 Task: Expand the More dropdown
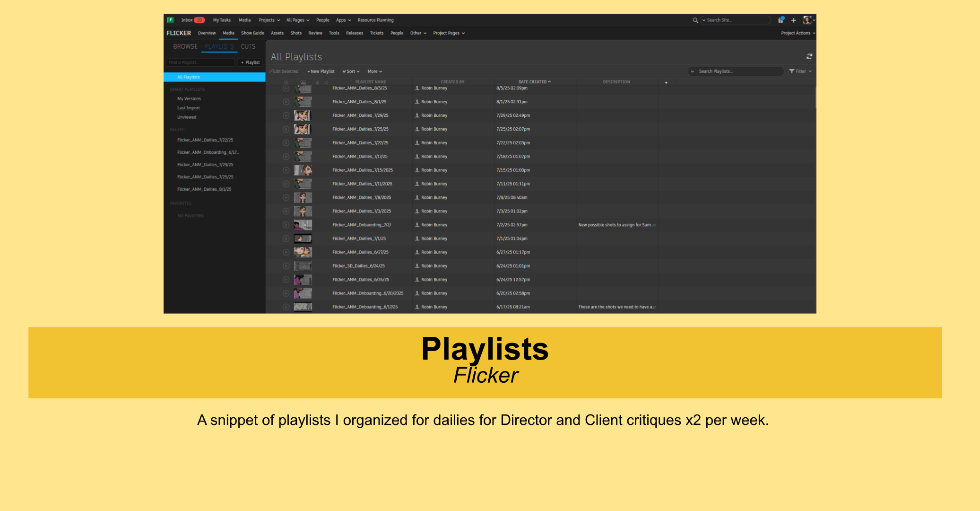click(x=374, y=71)
